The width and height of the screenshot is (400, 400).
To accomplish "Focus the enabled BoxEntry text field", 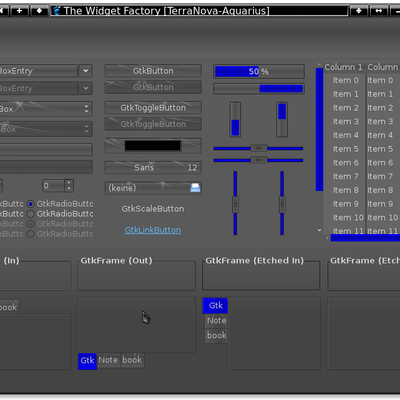I will (x=38, y=71).
